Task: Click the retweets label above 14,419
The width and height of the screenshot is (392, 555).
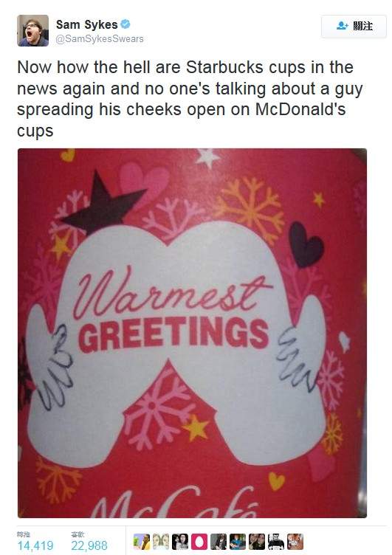Action: click(x=24, y=534)
